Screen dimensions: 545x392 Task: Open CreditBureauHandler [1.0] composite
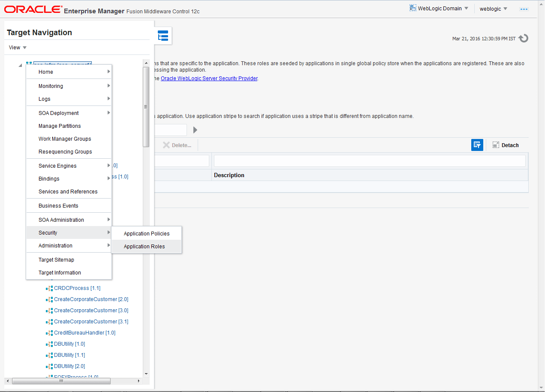(x=84, y=333)
